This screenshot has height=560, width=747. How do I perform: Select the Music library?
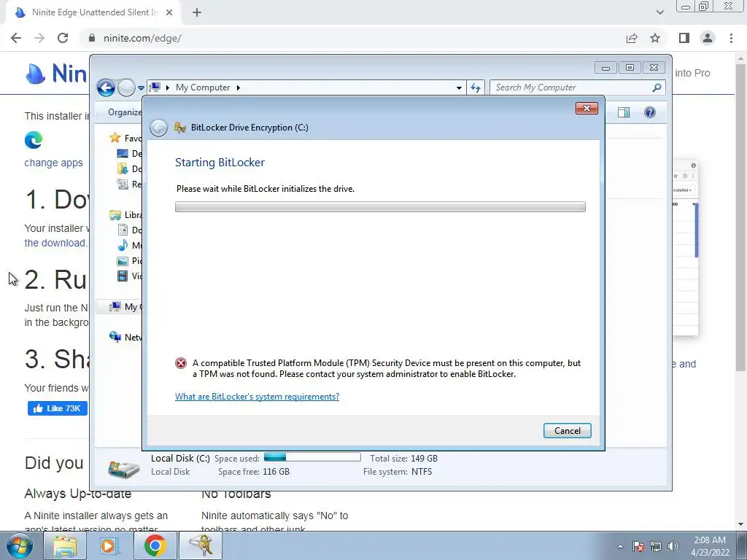[x=129, y=245]
